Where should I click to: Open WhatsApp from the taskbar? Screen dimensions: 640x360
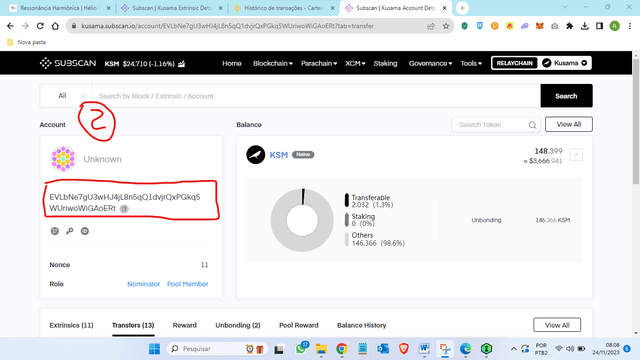[x=301, y=349]
